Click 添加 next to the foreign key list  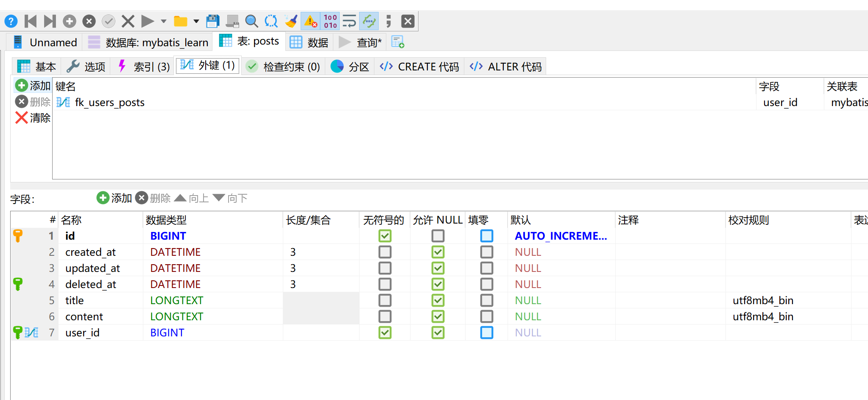pos(33,86)
